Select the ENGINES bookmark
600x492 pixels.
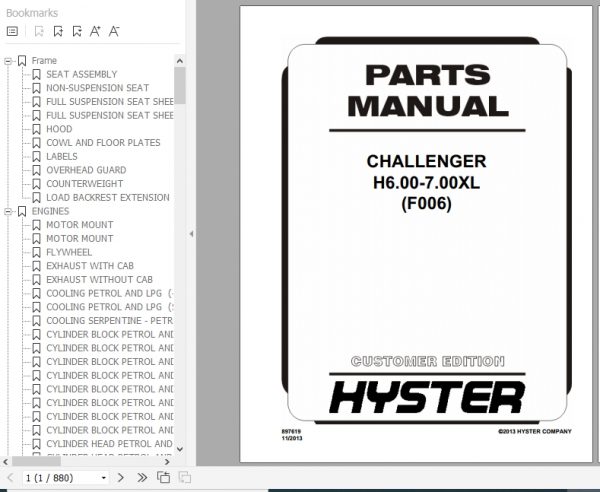[50, 212]
